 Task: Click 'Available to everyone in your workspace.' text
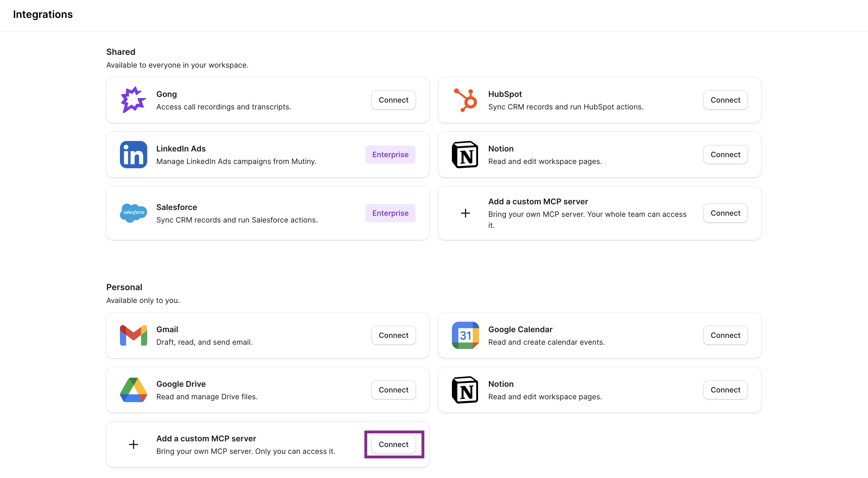click(177, 65)
